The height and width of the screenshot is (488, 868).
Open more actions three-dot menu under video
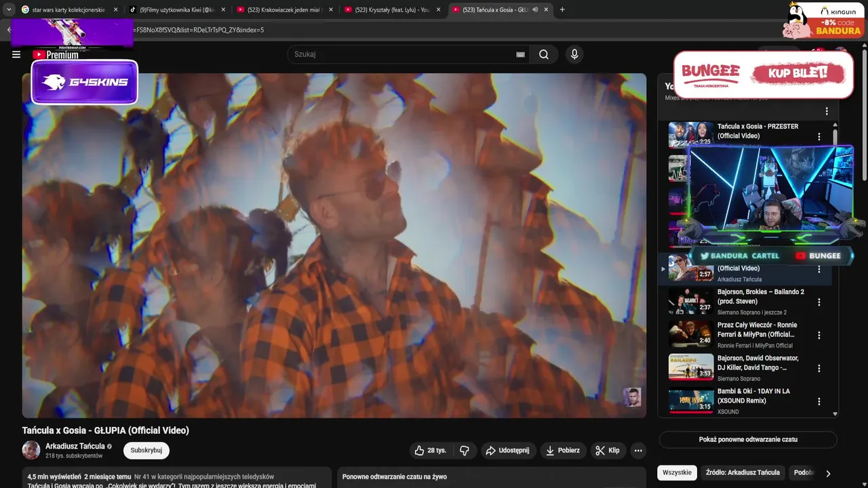(637, 450)
